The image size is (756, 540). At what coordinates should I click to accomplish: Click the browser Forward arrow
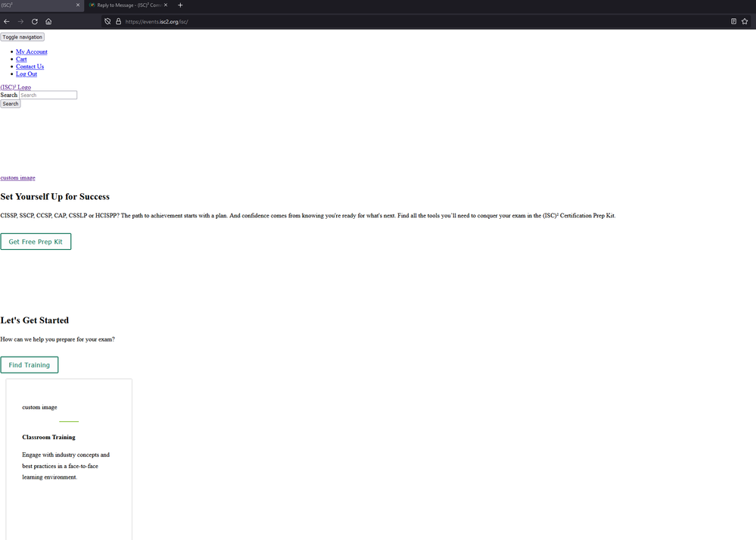20,21
